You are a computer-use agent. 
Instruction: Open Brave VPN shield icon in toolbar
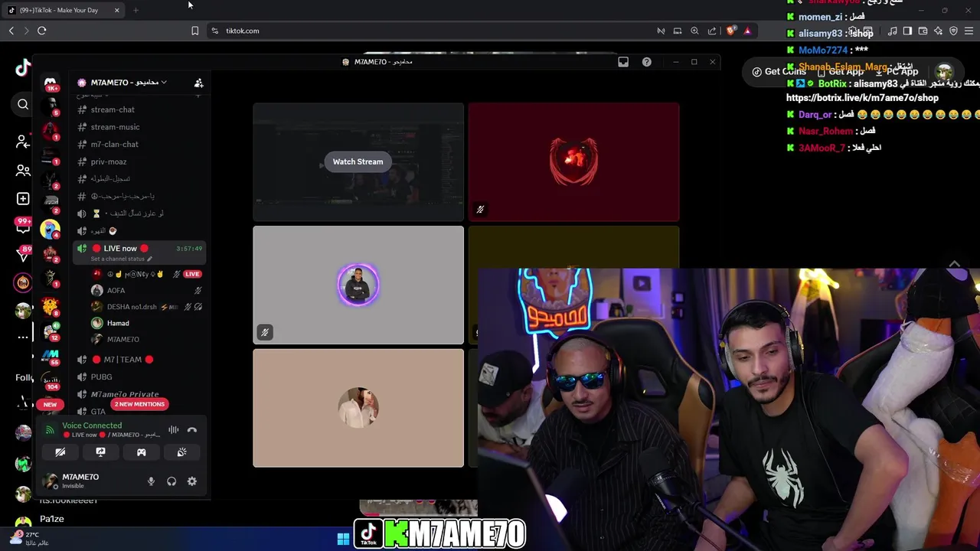coord(953,31)
